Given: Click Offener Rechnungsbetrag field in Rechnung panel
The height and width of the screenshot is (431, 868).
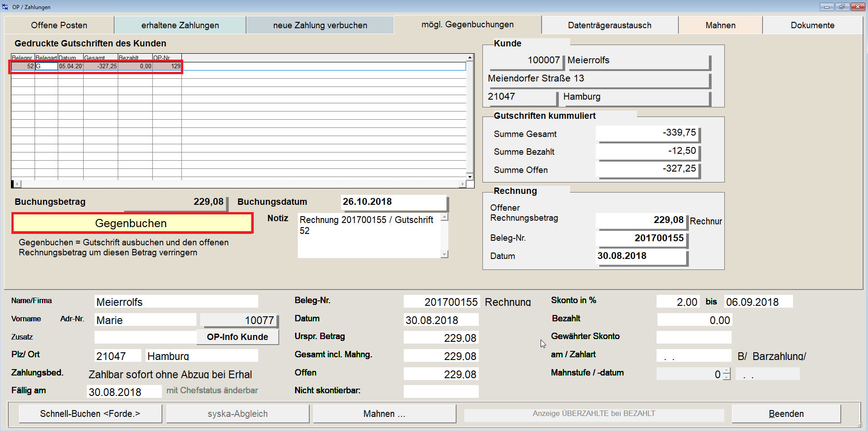Looking at the screenshot, I should pos(641,220).
